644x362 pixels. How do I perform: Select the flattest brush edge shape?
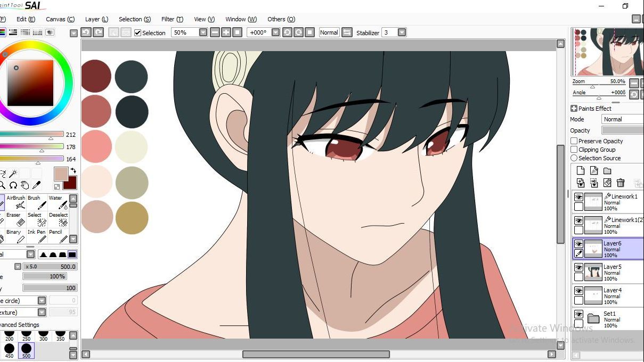pyautogui.click(x=72, y=254)
